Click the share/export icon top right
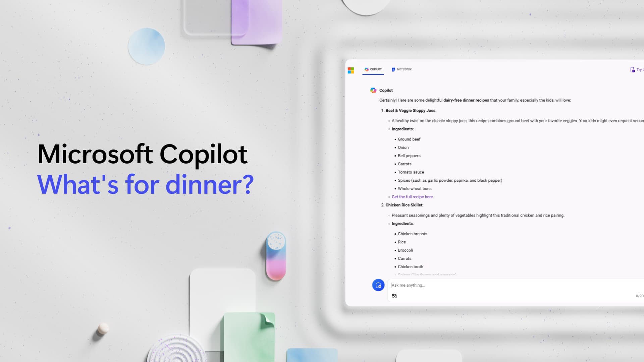This screenshot has width=644, height=362. point(633,69)
